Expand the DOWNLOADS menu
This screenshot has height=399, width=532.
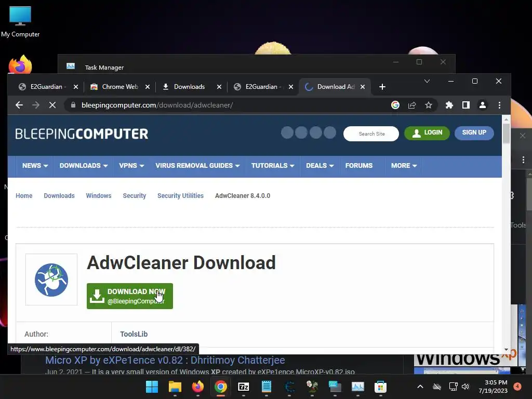84,166
